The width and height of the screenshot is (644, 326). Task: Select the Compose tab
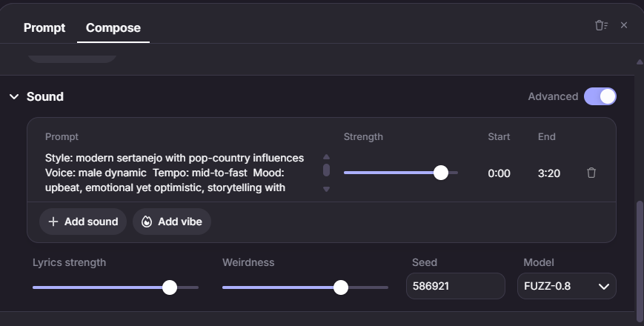click(113, 28)
